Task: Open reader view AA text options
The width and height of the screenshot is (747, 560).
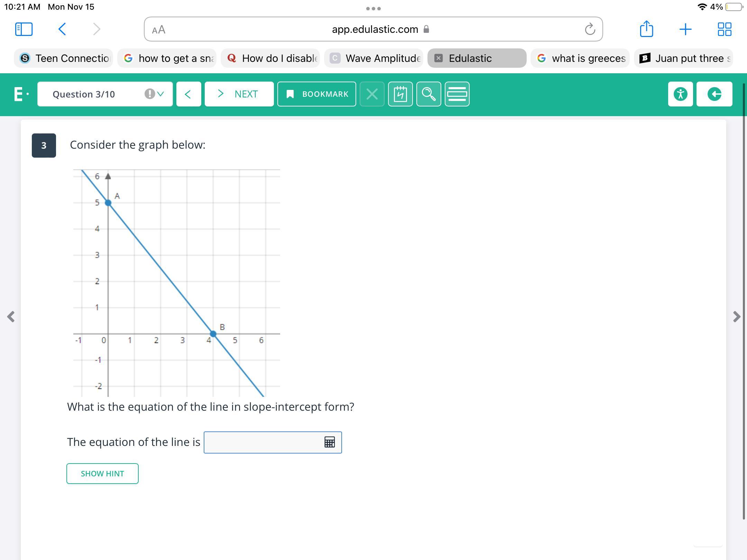Action: pos(159,30)
